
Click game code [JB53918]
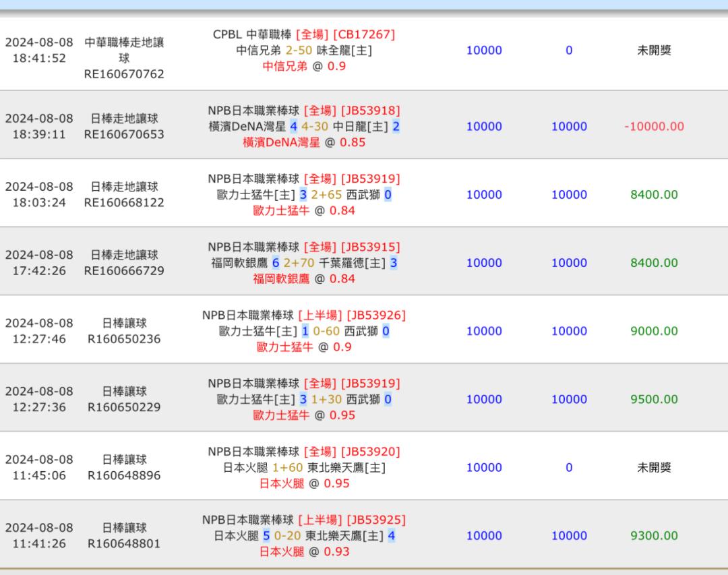371,111
